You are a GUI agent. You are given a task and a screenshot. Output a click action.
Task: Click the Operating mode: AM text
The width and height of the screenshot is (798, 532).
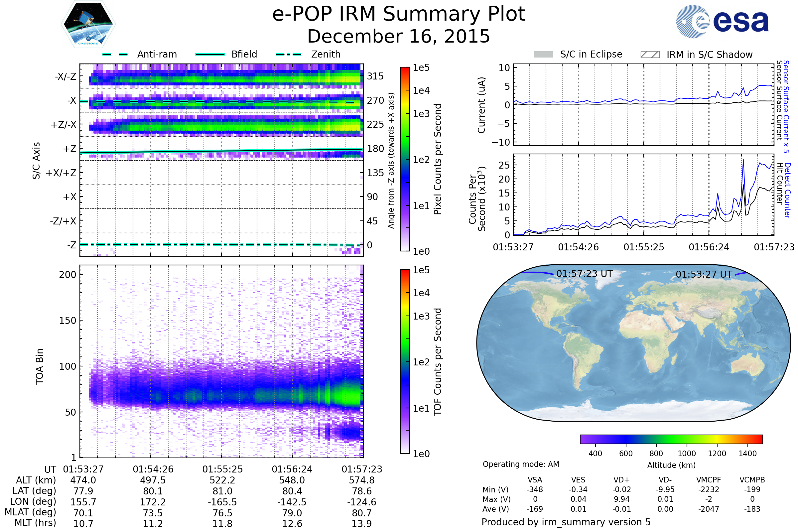(x=521, y=464)
